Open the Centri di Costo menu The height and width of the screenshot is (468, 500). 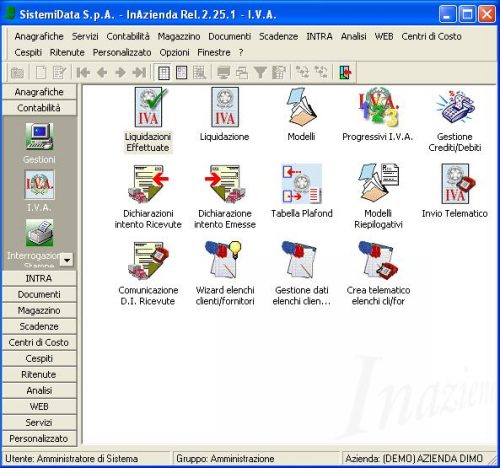pyautogui.click(x=431, y=36)
